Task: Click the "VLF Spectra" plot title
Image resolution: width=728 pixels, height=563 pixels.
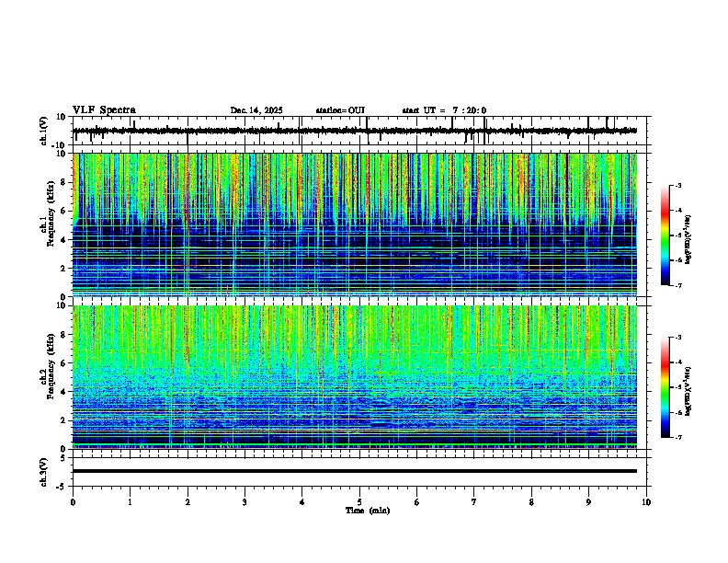Action: (104, 110)
